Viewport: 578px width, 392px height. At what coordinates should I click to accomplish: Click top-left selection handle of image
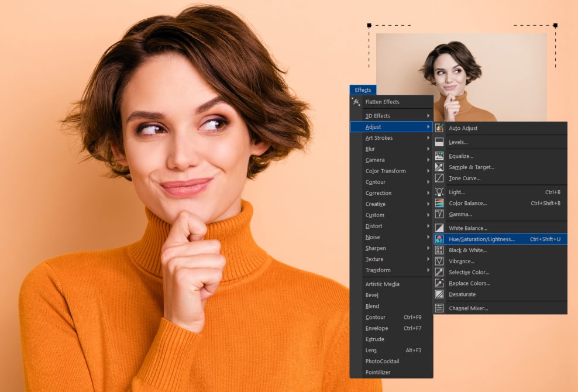369,26
